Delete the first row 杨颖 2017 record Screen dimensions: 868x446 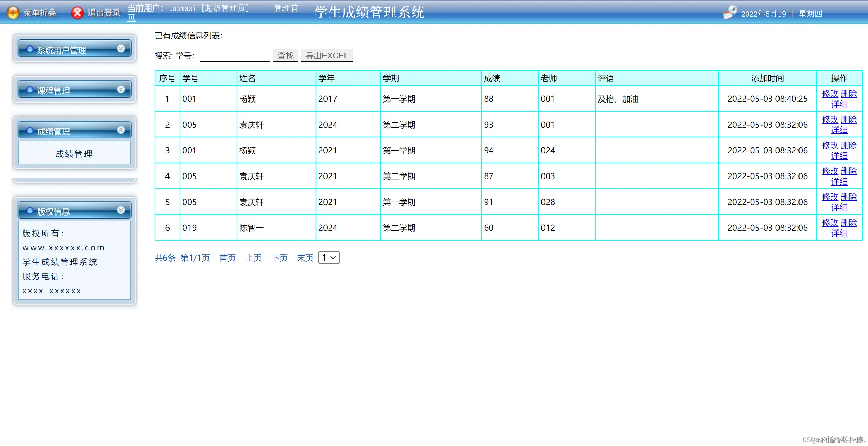coord(849,93)
